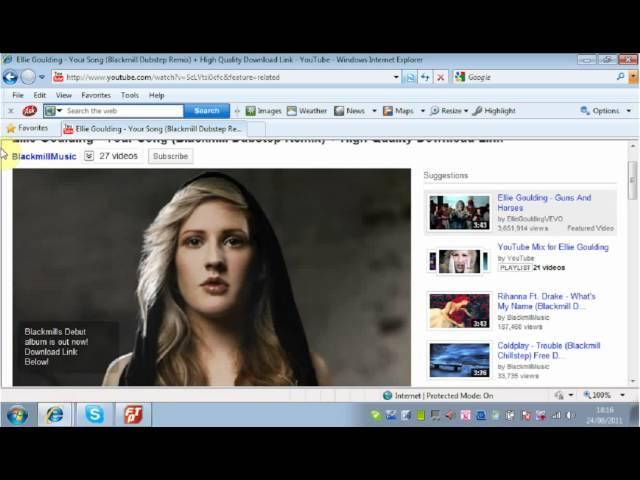Viewport: 640px width, 480px height.
Task: Expand the zoom level dropdown arrow
Action: point(622,395)
